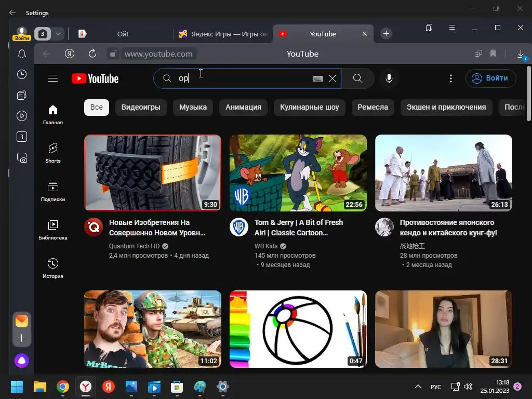Run search with the magnifier button
The width and height of the screenshot is (532, 399).
tap(357, 78)
